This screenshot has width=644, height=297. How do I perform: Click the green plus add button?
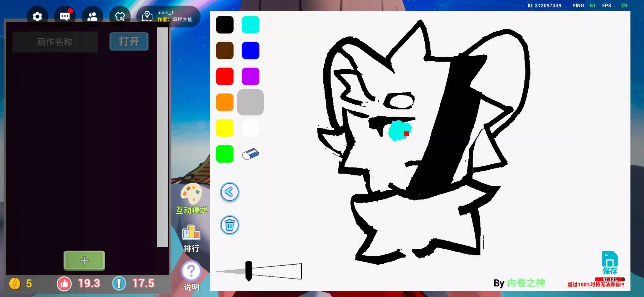84,260
